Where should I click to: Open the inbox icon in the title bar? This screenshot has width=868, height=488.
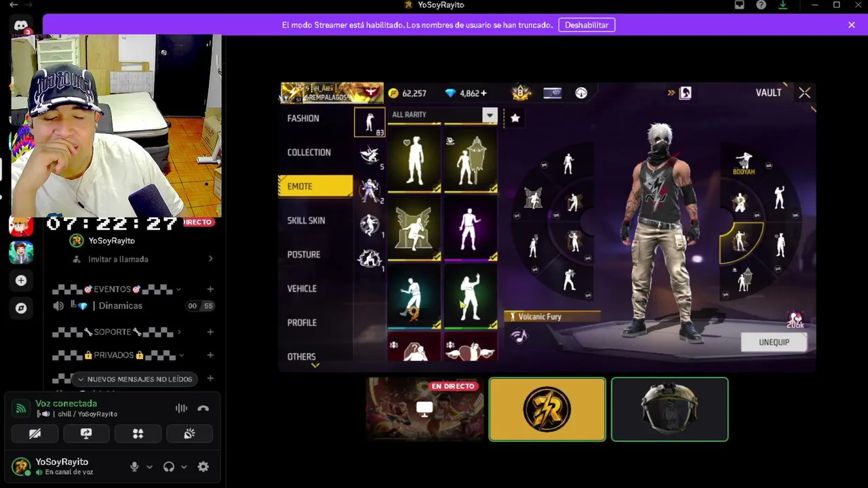[740, 5]
